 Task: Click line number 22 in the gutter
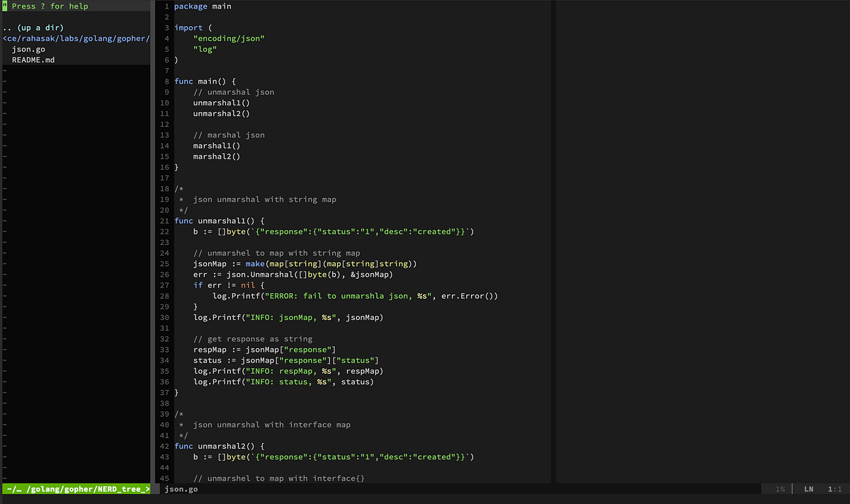pos(164,231)
